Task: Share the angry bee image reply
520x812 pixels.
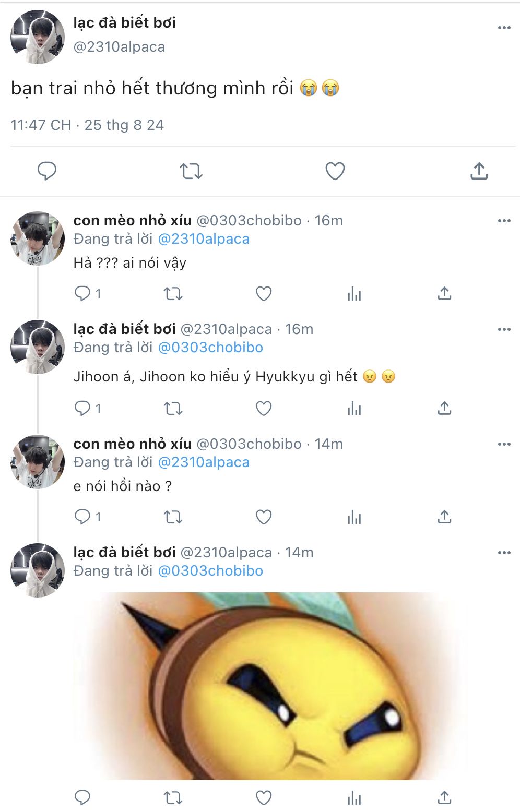Action: [x=444, y=797]
